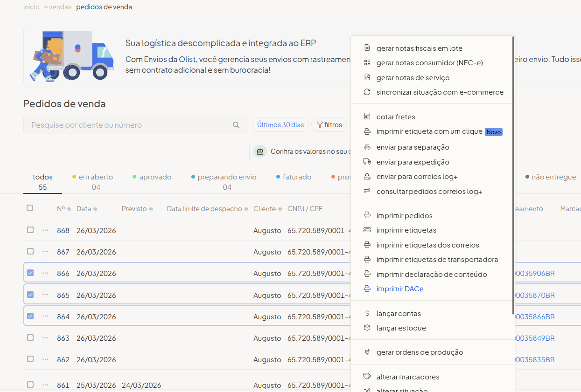This screenshot has height=392, width=581.
Task: Click the upload icon beside enviar para correios log+
Action: [367, 176]
